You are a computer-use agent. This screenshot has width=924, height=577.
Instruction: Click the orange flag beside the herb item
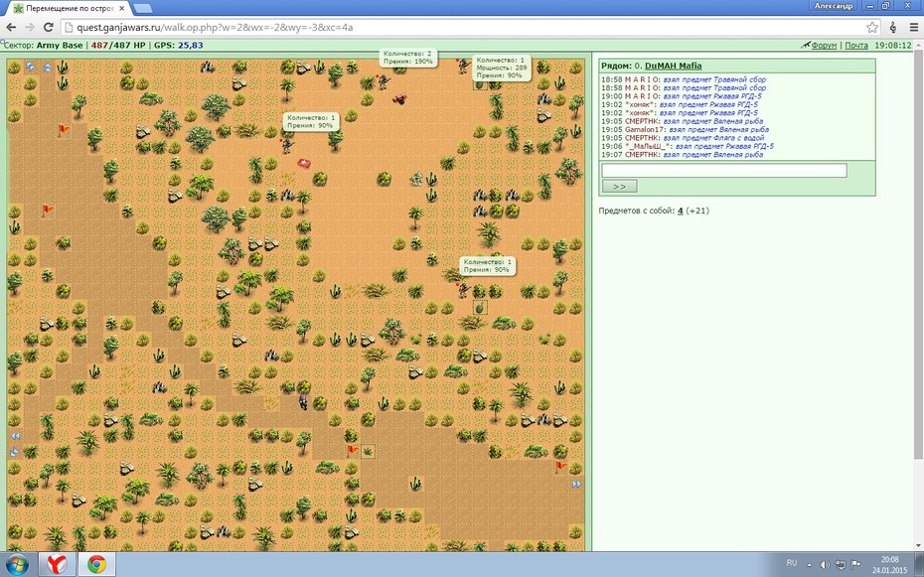[353, 451]
